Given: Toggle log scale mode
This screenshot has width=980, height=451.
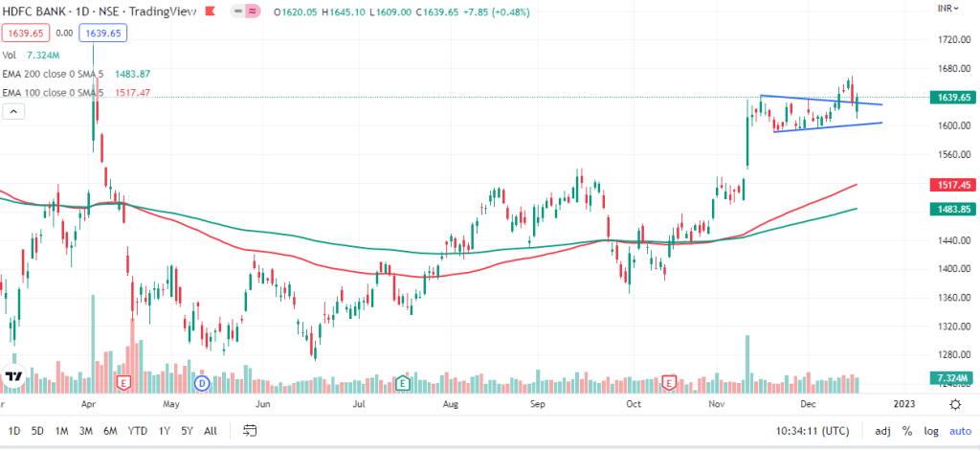Looking at the screenshot, I should point(932,431).
